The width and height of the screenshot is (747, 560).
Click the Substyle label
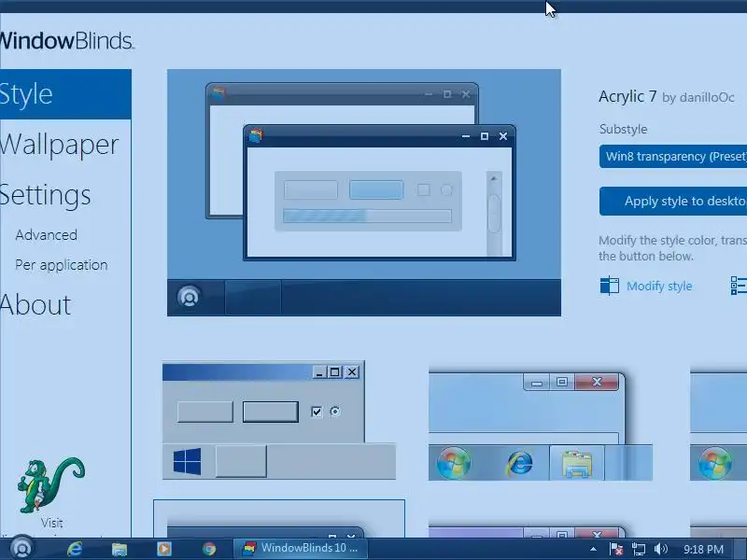click(x=623, y=129)
